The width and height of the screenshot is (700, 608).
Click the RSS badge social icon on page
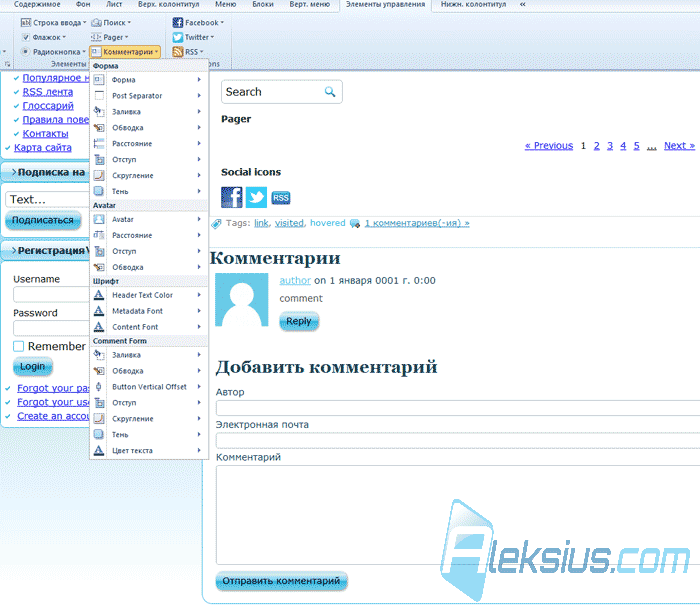tap(281, 198)
